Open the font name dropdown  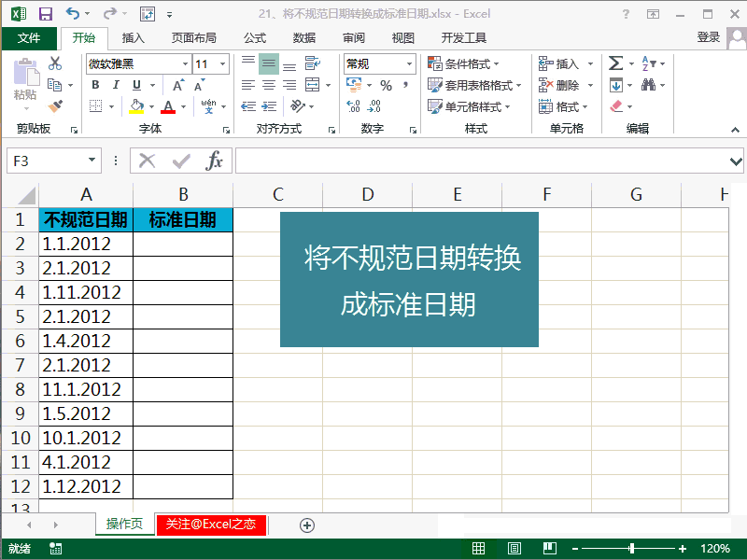point(184,63)
